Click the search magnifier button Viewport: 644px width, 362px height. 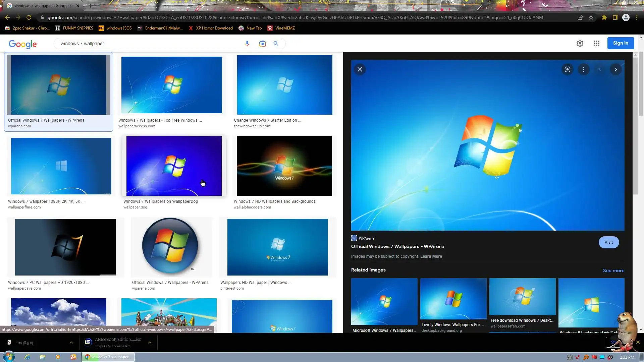click(276, 44)
